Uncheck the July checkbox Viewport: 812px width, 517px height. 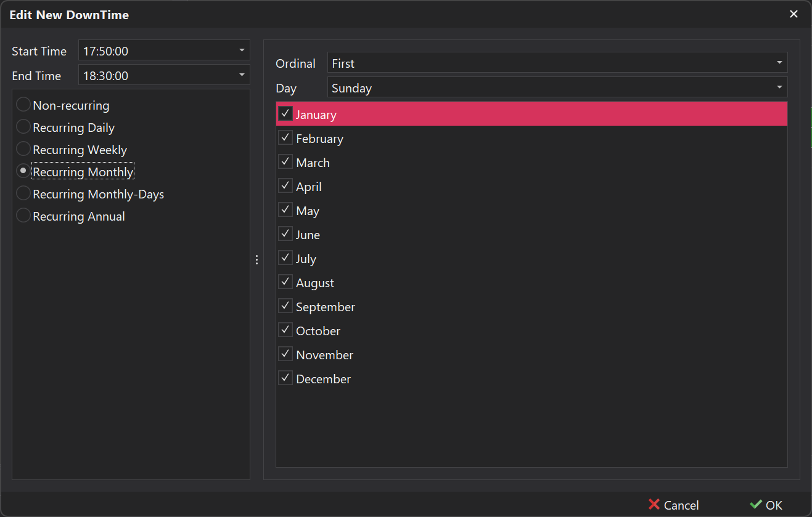tap(285, 257)
